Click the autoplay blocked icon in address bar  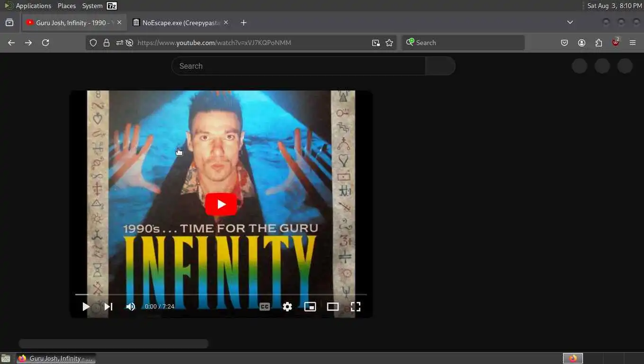(129, 43)
